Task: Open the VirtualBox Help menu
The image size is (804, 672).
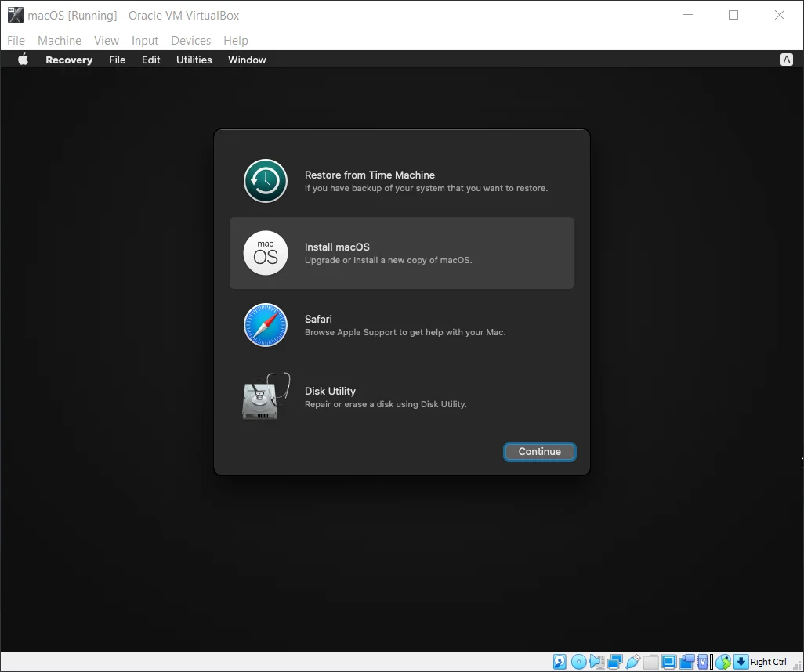Action: coord(236,41)
